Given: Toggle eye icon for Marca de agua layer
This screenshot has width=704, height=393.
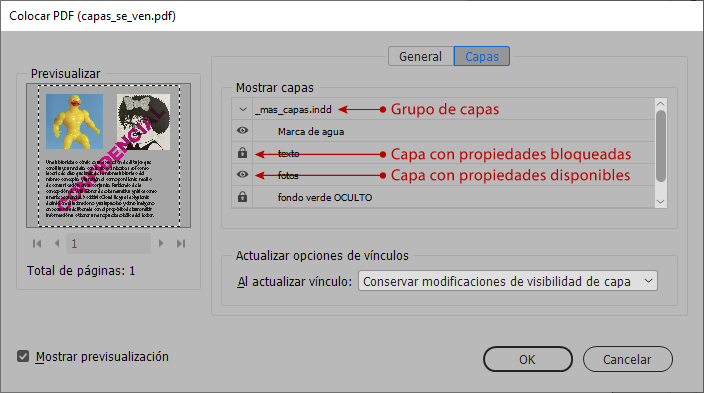Looking at the screenshot, I should coord(242,131).
